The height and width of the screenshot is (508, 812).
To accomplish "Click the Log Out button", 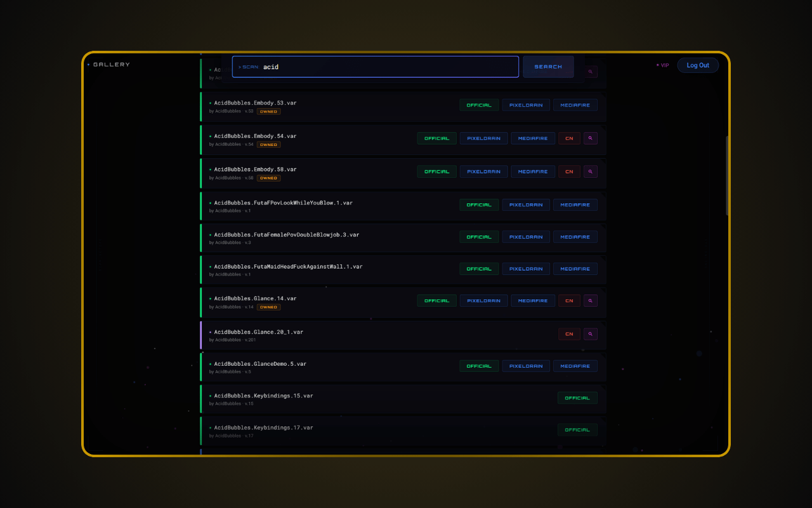I will point(698,65).
